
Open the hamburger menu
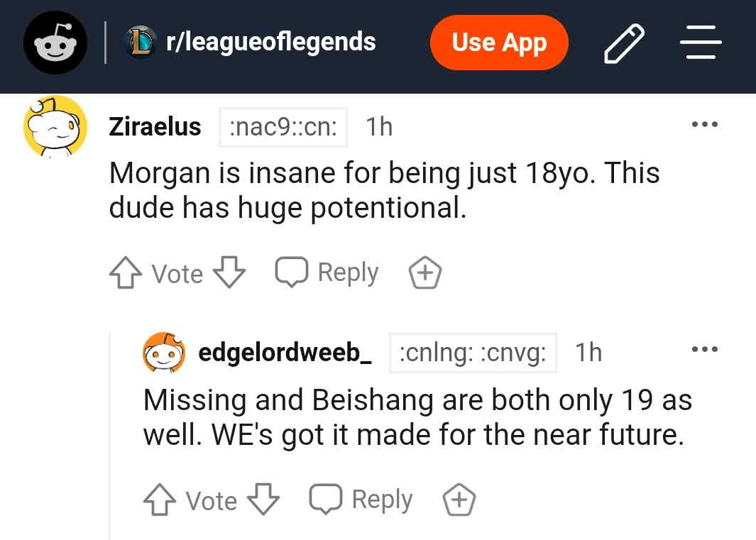701,43
